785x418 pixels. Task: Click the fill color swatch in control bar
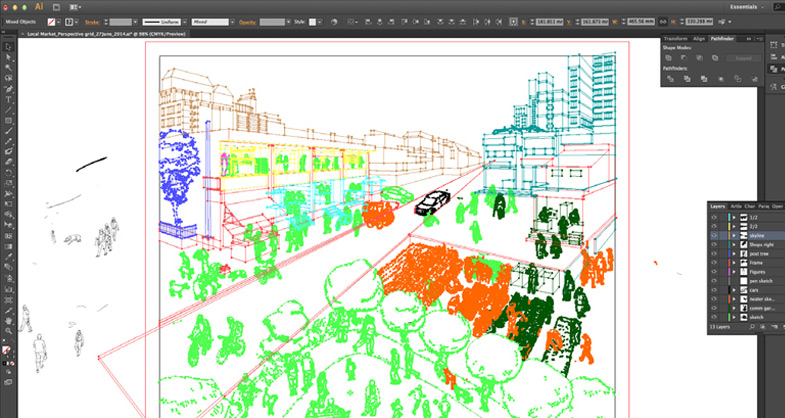coord(51,22)
